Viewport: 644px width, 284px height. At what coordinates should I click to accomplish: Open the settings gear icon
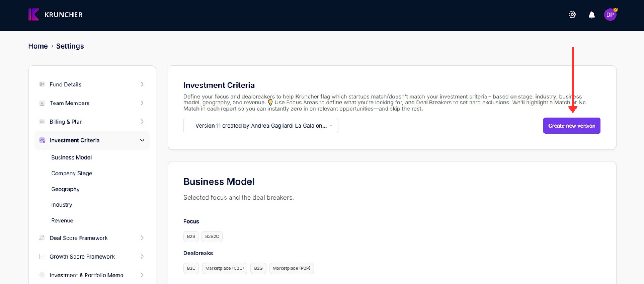[x=572, y=15]
